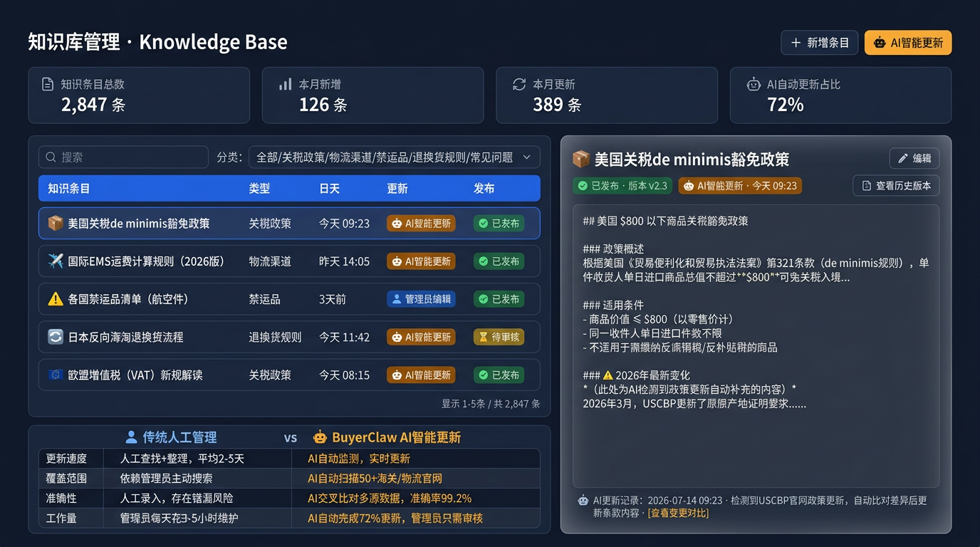Screen dimensions: 980x547
Task: Click the 显示 1-5条 / 共 2,847 条 pager text
Action: coord(491,404)
